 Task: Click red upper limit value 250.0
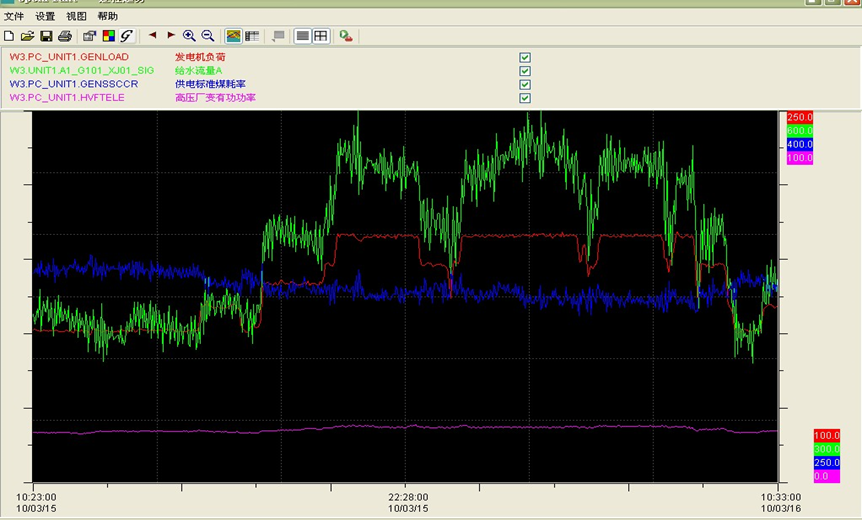pos(800,117)
